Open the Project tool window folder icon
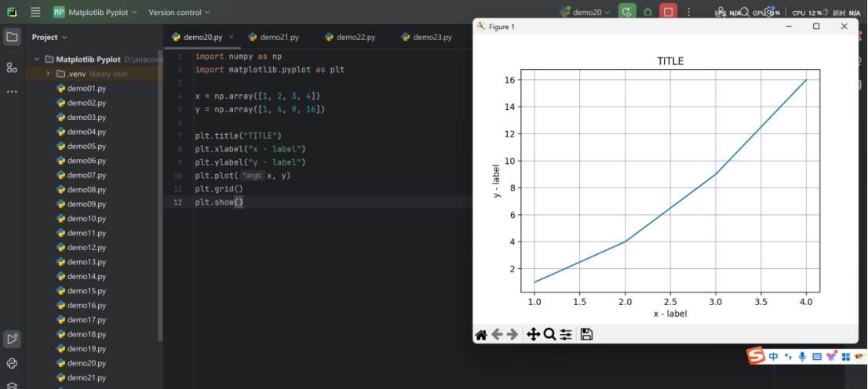Screen dimensions: 868x389 (x=12, y=37)
